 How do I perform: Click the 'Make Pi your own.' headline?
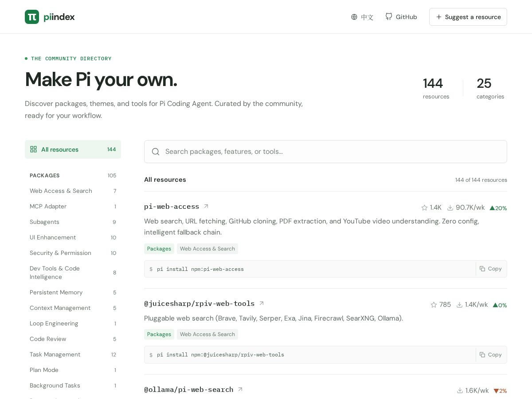[x=101, y=79]
